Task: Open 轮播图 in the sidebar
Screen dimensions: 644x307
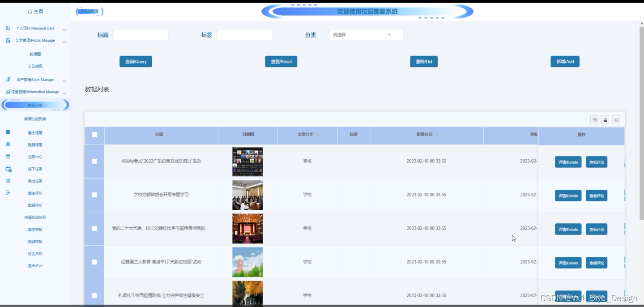Action: click(x=35, y=54)
